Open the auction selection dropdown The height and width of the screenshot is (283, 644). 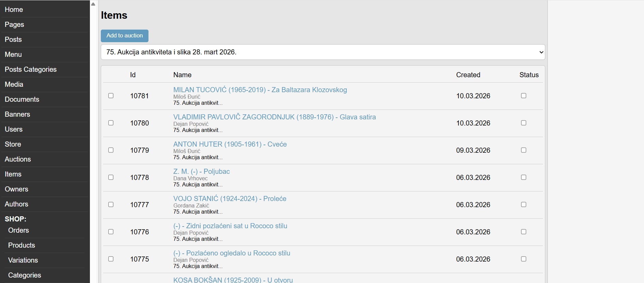click(x=323, y=52)
